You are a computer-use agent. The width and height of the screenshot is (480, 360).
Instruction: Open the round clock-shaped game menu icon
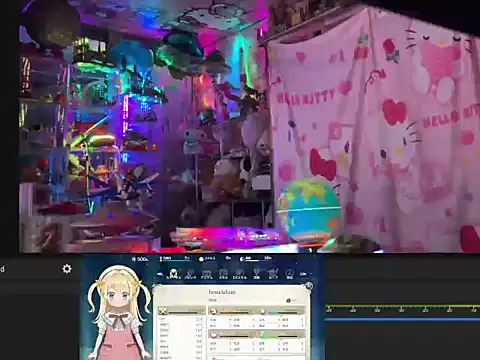[x=290, y=274]
